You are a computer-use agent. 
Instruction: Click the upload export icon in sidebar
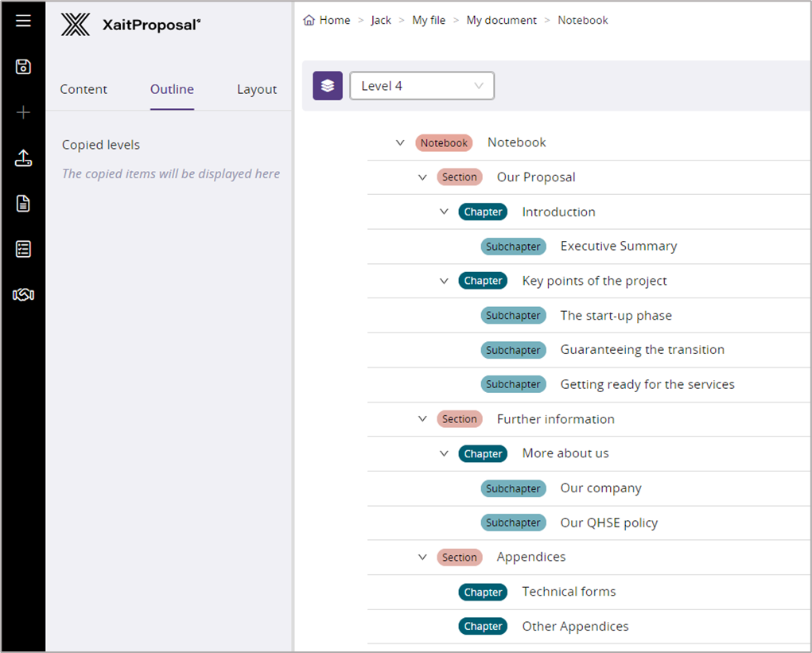(23, 158)
